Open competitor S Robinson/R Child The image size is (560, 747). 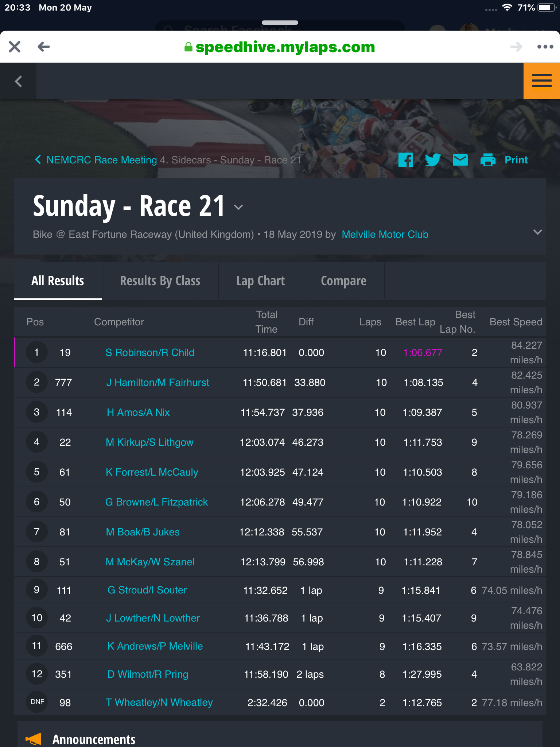pyautogui.click(x=150, y=352)
